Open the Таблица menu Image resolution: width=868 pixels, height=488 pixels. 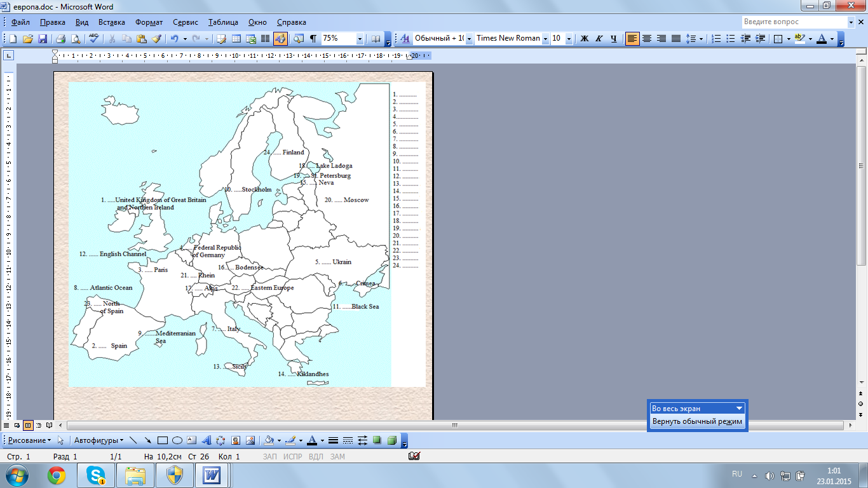(224, 22)
